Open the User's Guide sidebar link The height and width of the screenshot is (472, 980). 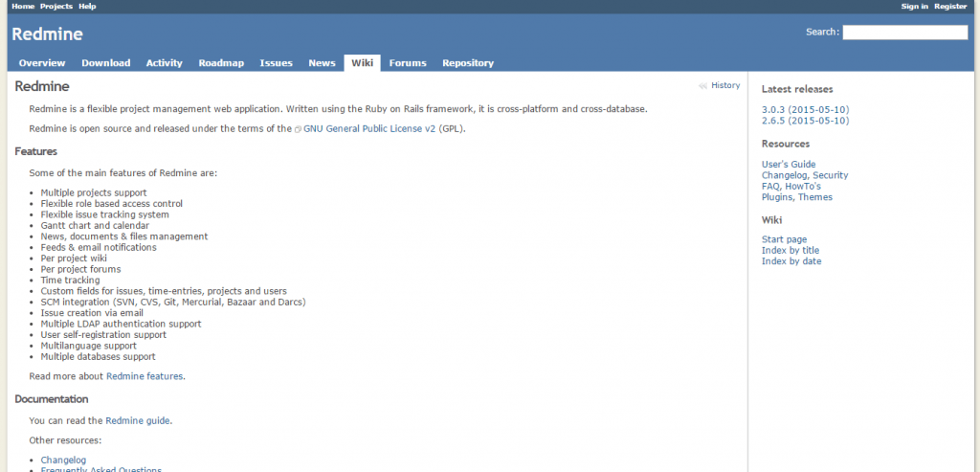[x=789, y=165]
